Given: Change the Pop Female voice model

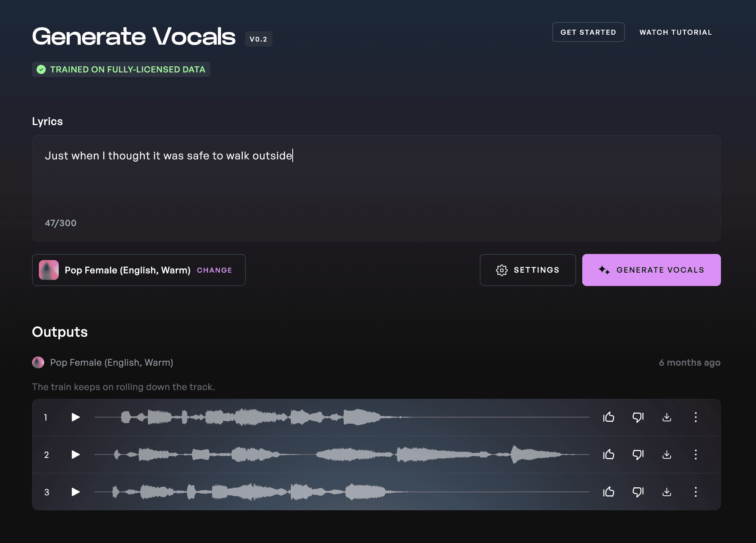Looking at the screenshot, I should pos(215,270).
